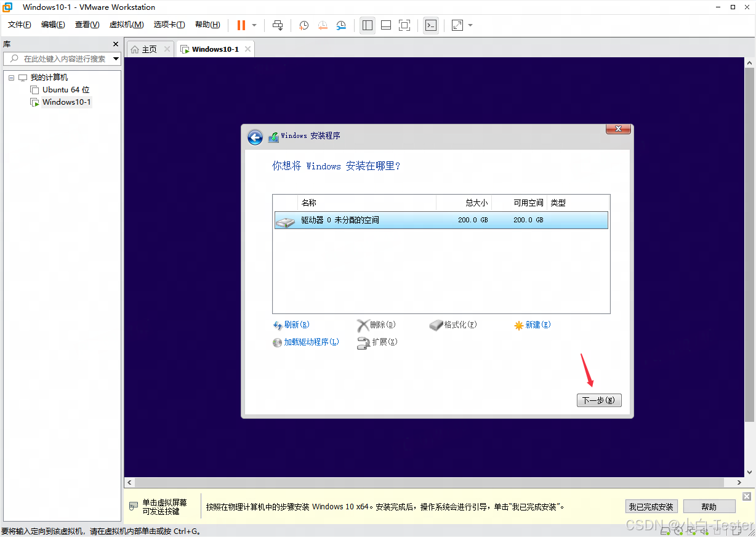The image size is (756, 537).
Task: Click the 可用空间 column header
Action: (519, 203)
